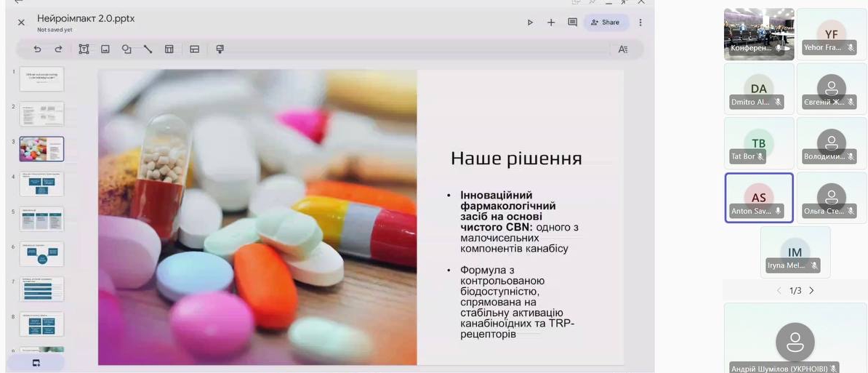The width and height of the screenshot is (868, 373).
Task: Insert a text box using the toolbar
Action: point(84,49)
